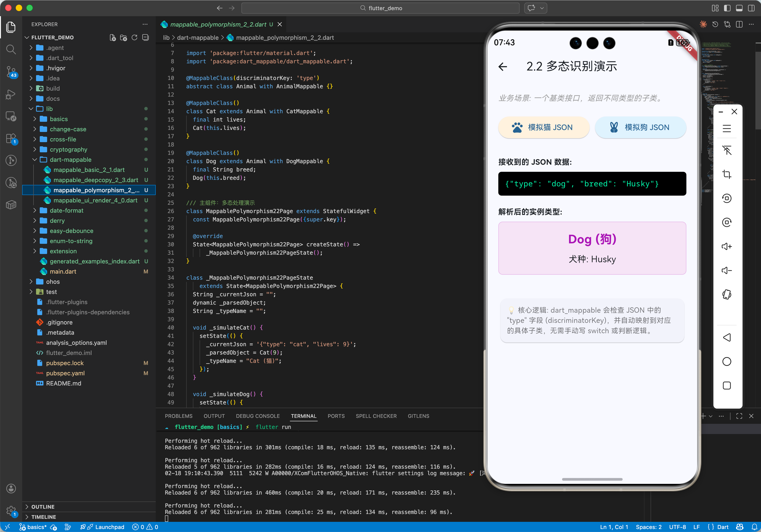761x532 pixels.
Task: Refresh the FLUTTER_DEMO explorer tree
Action: [134, 37]
